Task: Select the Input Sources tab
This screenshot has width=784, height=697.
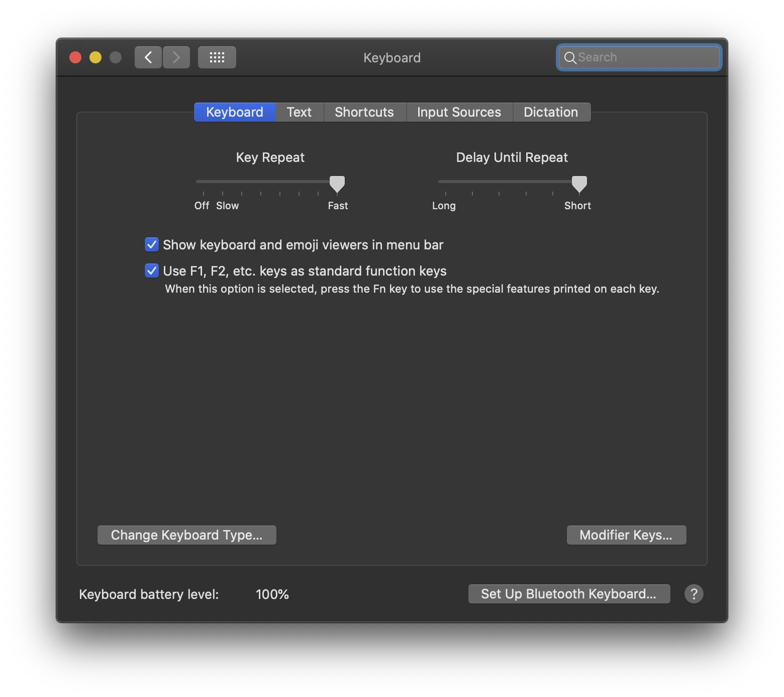Action: (459, 112)
